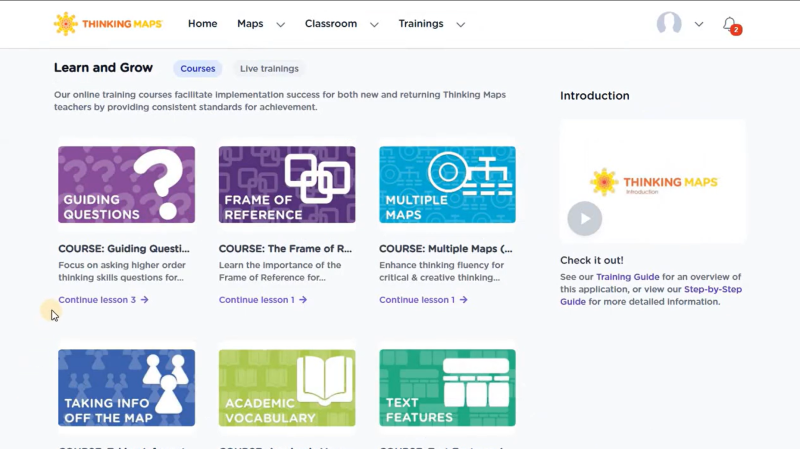The width and height of the screenshot is (800, 449).
Task: Select Taking Info Off the Map course
Action: (x=126, y=388)
